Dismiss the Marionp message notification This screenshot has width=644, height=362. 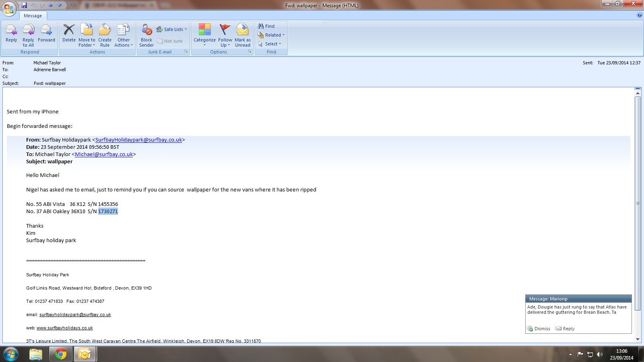tap(539, 329)
